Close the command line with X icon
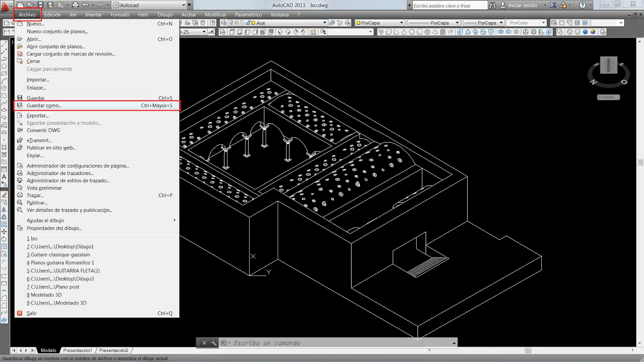 click(x=204, y=343)
